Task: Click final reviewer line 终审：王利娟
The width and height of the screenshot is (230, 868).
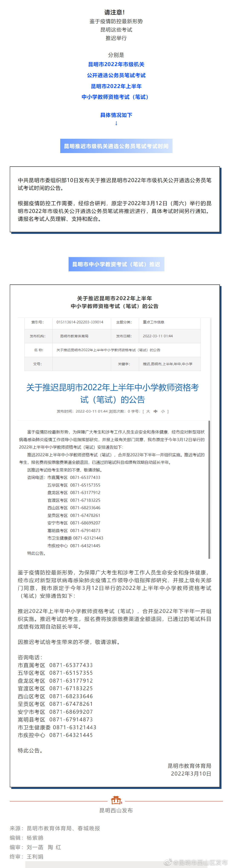Action: (x=27, y=856)
